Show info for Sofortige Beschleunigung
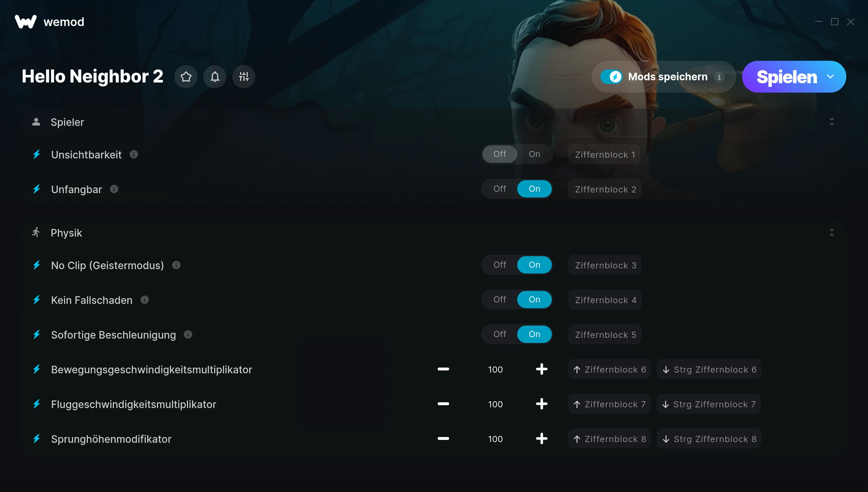Screen dimensions: 868x492 coord(188,335)
